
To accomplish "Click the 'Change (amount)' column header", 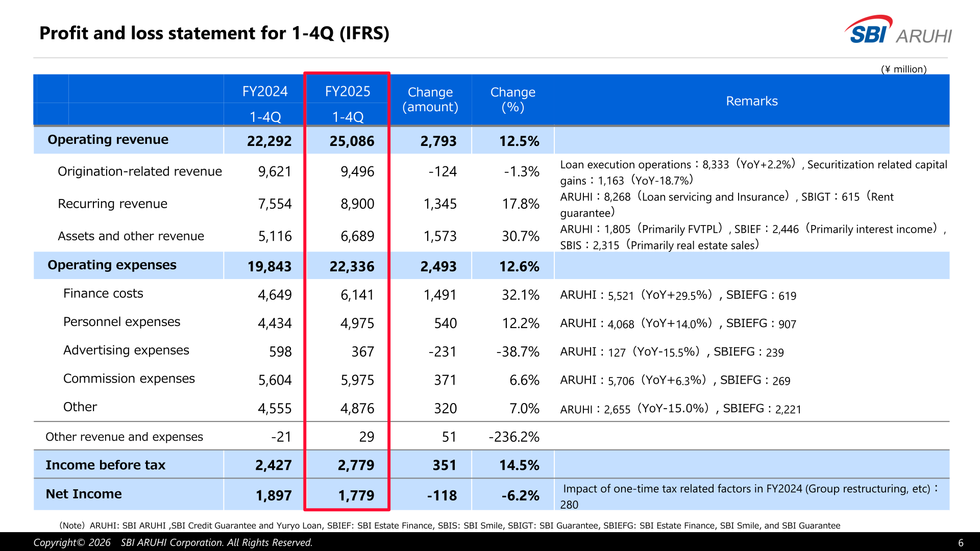I will tap(430, 99).
